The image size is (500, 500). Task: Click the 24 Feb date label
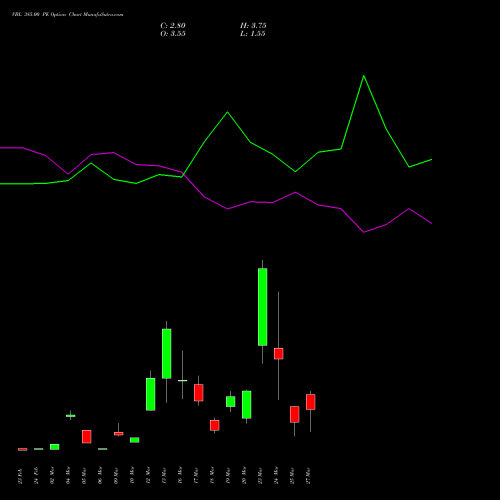click(x=36, y=476)
